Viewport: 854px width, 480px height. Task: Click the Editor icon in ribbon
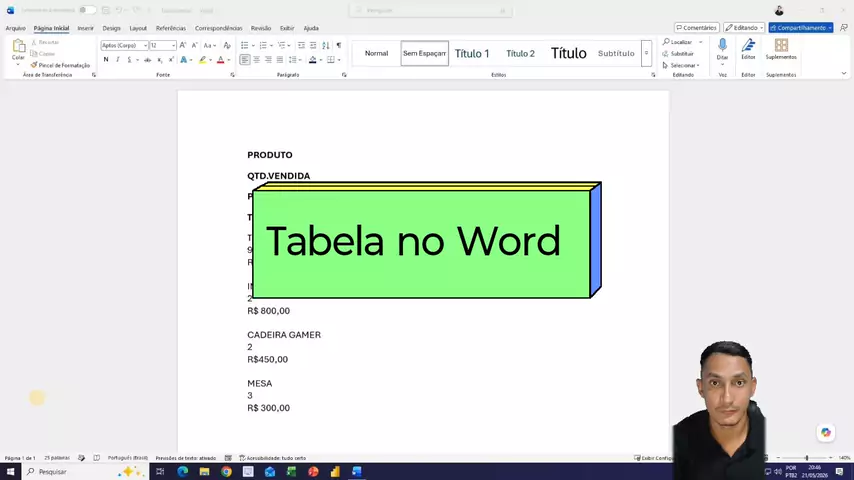coord(748,46)
